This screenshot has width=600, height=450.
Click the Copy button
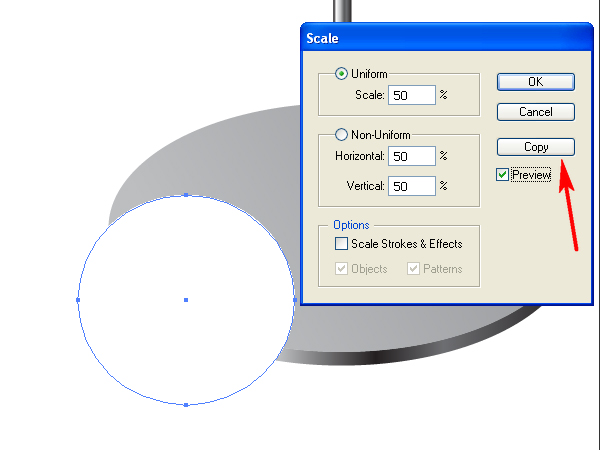click(x=536, y=147)
